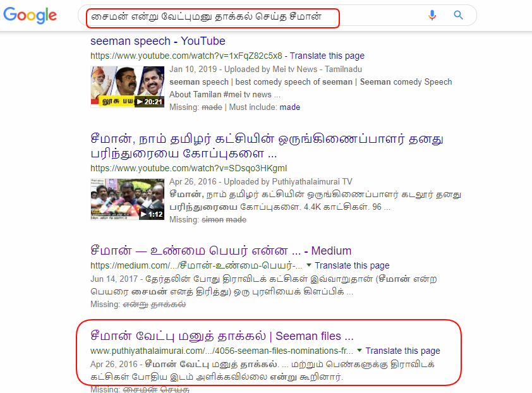Play the 1:12 press conference video thumbnail
Screen dimensions: 532x393
[128, 200]
